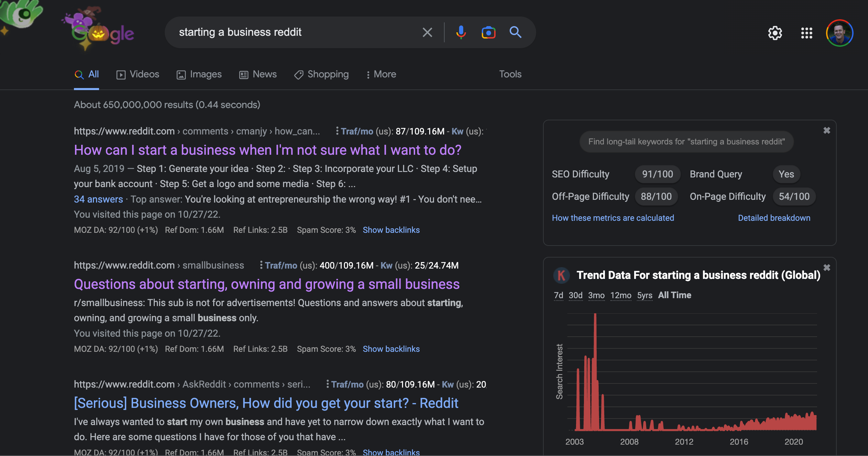Viewport: 868px width, 456px height.
Task: Open the Detailed breakdown link
Action: point(774,218)
